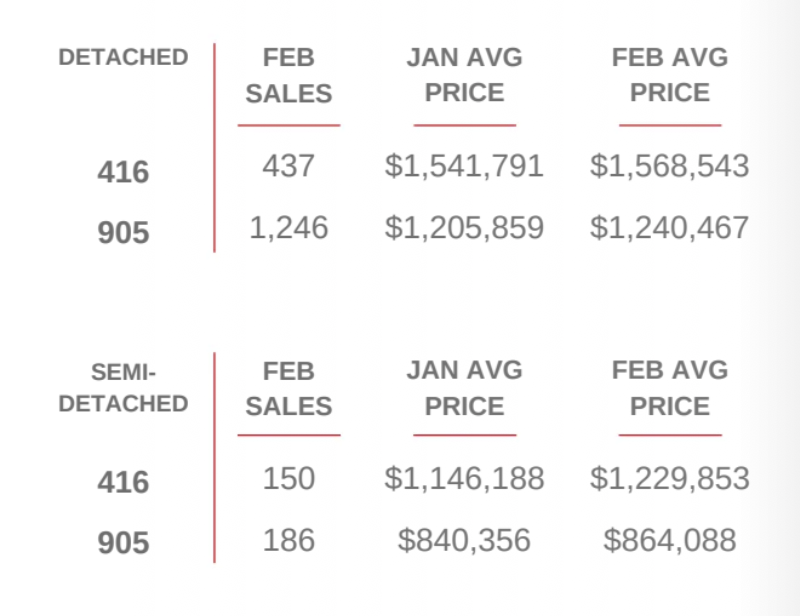Select the $1,568,543 price value
This screenshot has width=800, height=616.
coord(669,166)
